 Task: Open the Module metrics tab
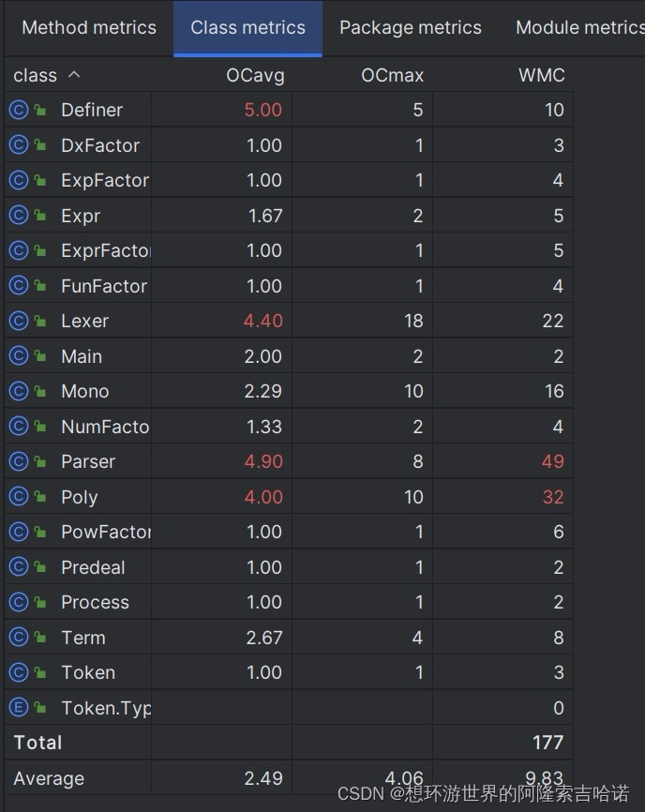(x=579, y=28)
